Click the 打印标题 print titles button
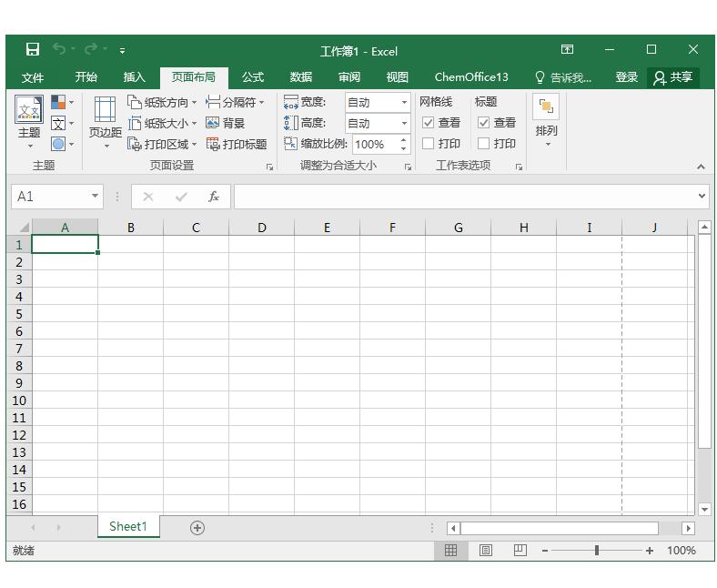The image size is (717, 588). [237, 144]
